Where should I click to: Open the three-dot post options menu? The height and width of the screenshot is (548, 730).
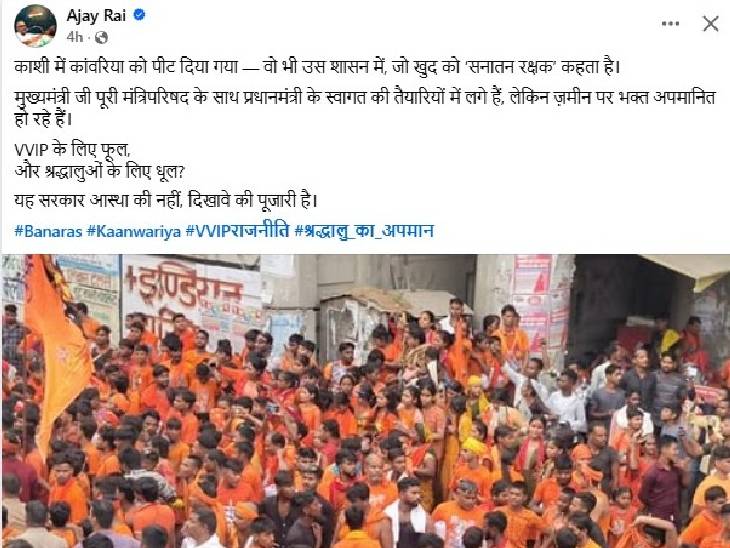point(670,23)
